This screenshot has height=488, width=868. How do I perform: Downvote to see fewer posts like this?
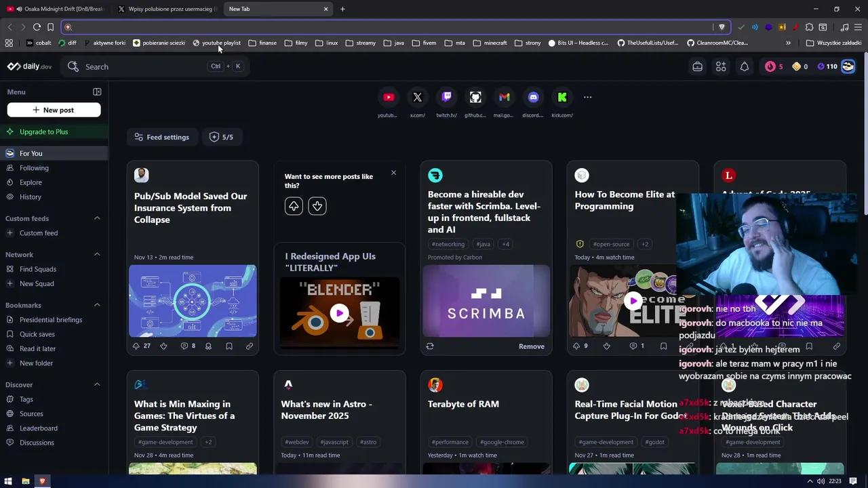(x=317, y=206)
